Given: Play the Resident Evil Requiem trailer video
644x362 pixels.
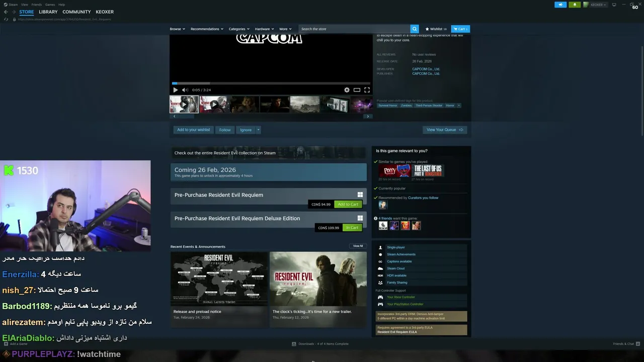Looking at the screenshot, I should [x=175, y=90].
